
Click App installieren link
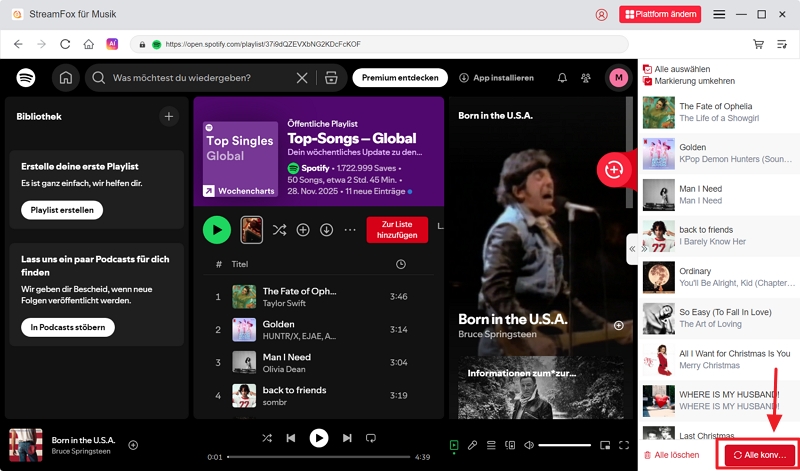click(x=496, y=78)
